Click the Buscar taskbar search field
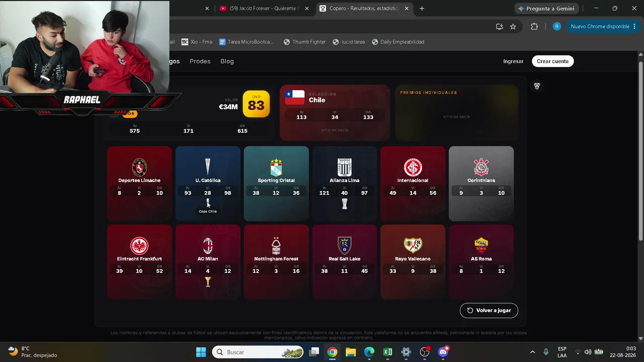This screenshot has width=644, height=362. pos(258,352)
